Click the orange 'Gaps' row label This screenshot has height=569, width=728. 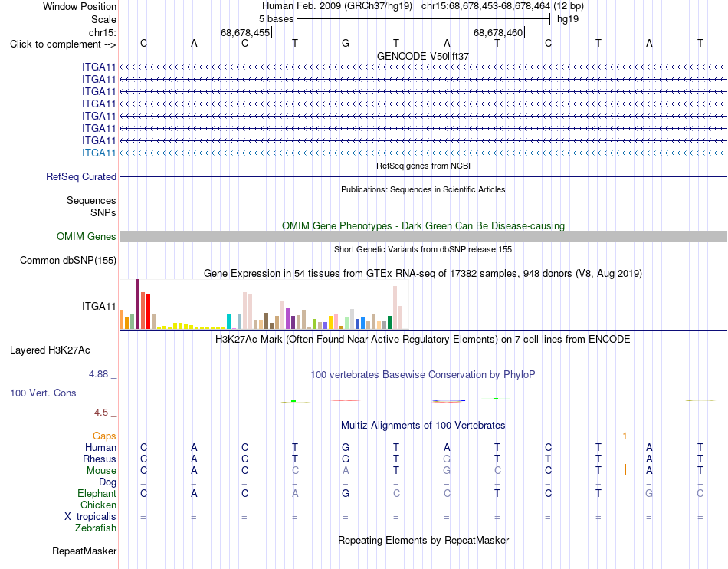104,436
